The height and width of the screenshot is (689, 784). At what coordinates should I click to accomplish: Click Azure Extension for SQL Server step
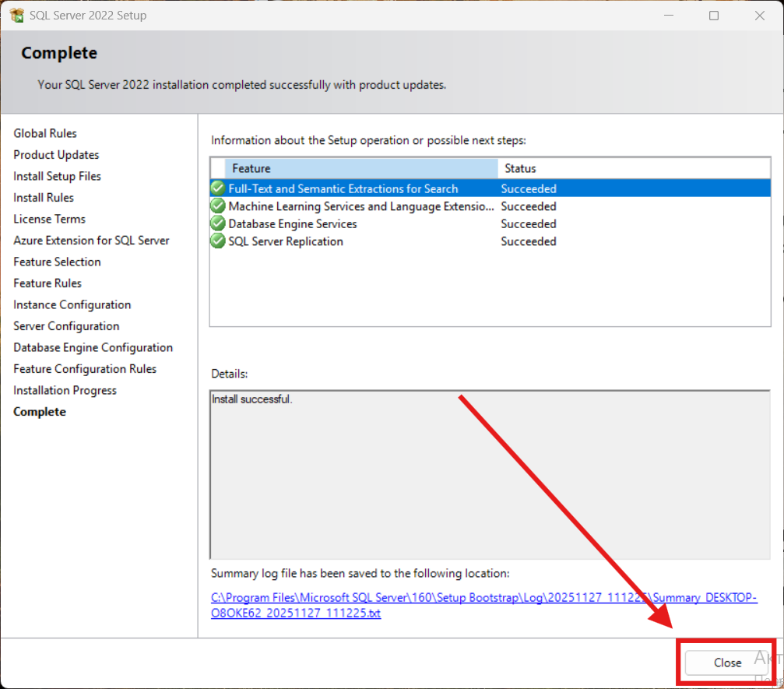pyautogui.click(x=91, y=241)
